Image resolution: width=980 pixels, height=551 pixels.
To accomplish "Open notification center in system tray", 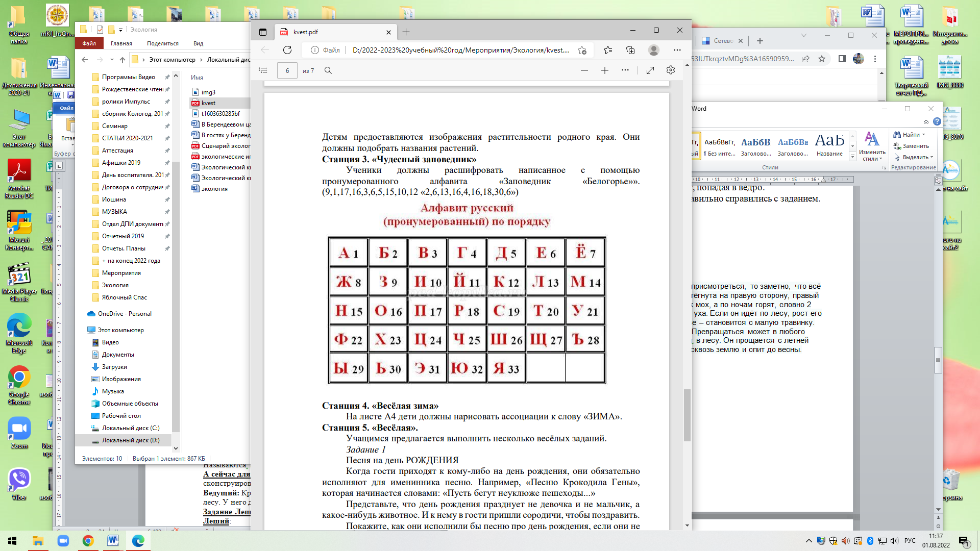I will pyautogui.click(x=964, y=541).
